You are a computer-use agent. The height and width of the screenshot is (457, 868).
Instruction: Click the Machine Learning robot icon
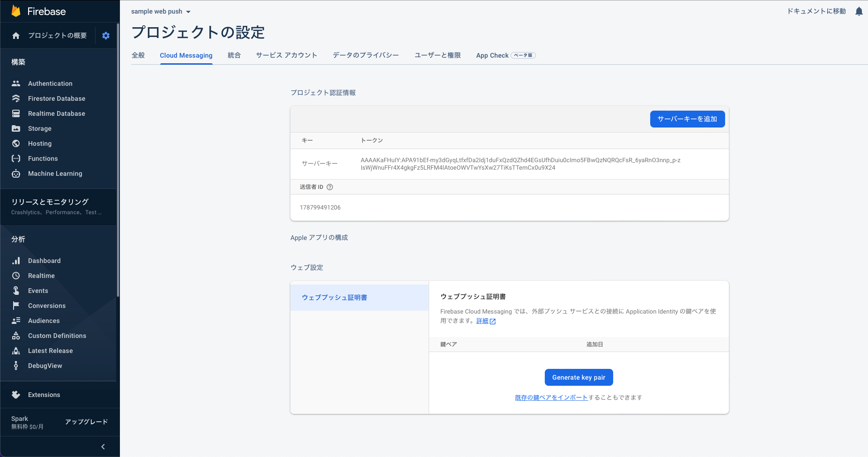tap(16, 173)
